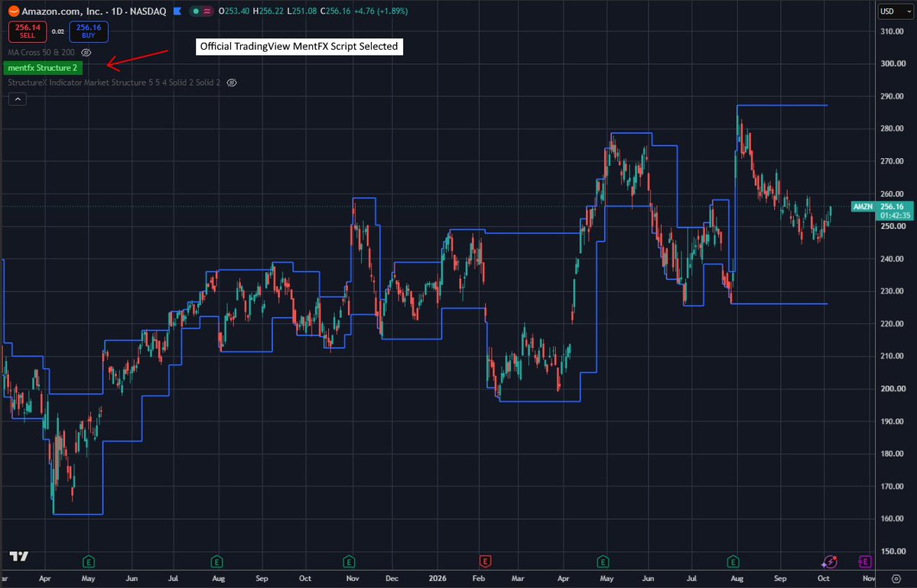Click the purple lightning sparkle event icon

coord(829,562)
